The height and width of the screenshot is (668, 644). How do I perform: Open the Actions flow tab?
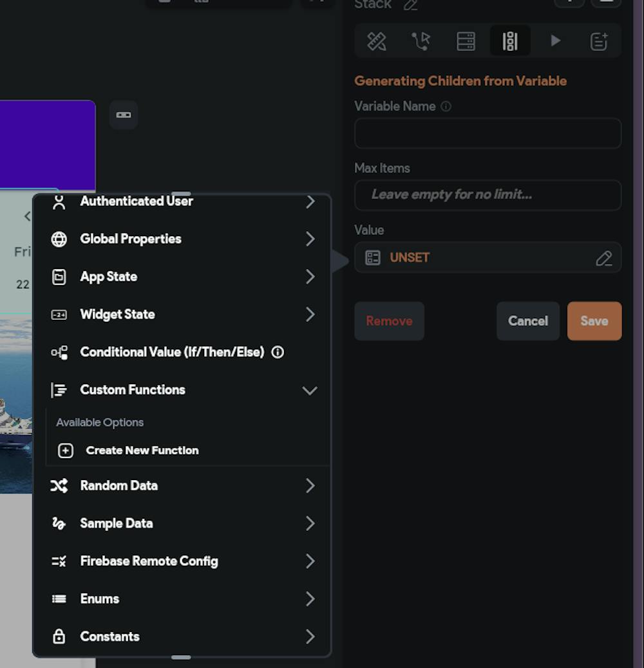pyautogui.click(x=421, y=41)
